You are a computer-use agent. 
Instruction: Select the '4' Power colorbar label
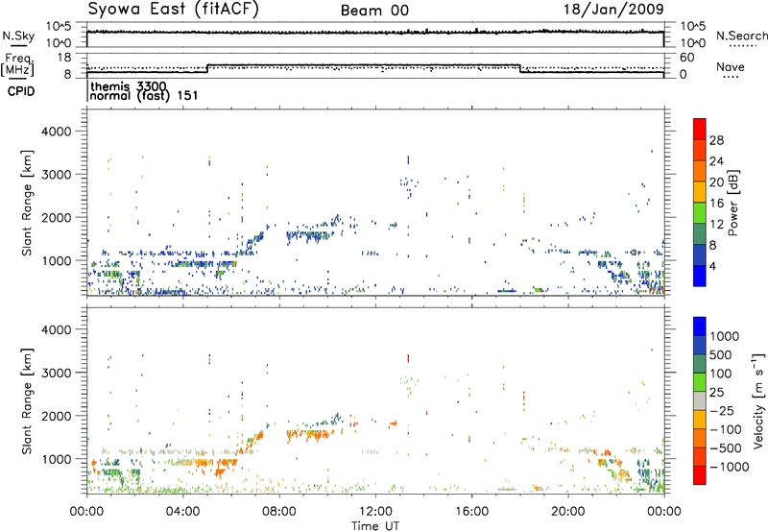(x=712, y=266)
